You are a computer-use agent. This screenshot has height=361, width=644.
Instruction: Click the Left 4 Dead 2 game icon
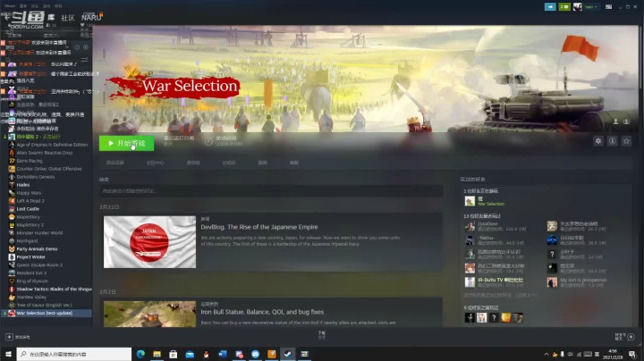[12, 200]
